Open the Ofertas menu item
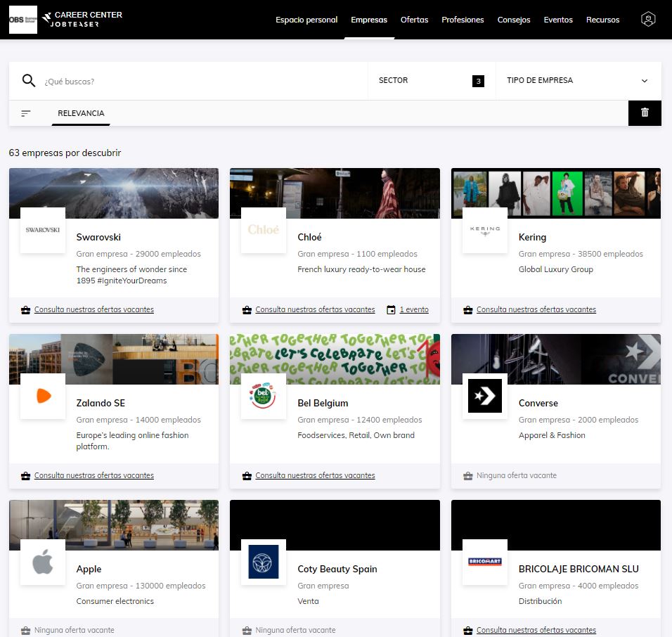Screen dimensions: 672x637 click(x=415, y=20)
